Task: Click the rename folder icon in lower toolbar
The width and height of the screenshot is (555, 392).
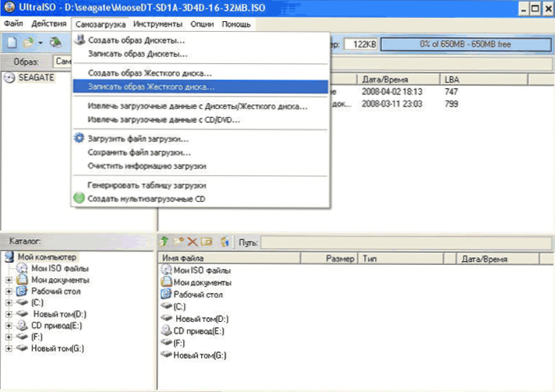Action: point(207,242)
